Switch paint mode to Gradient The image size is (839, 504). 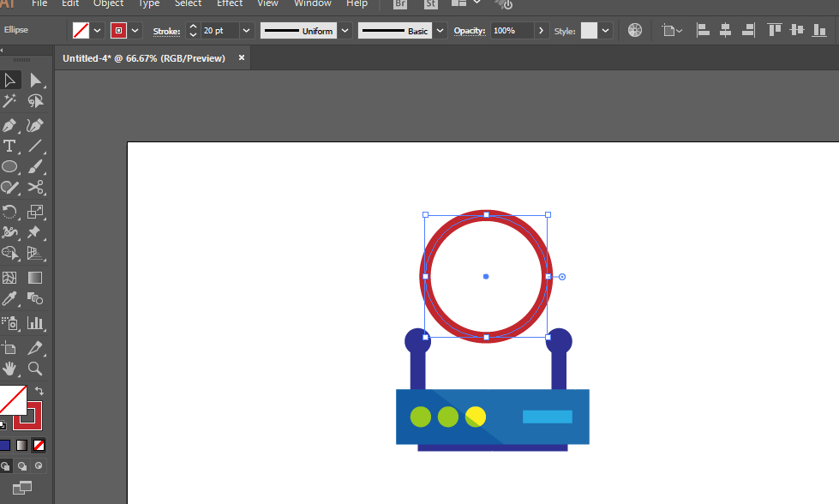[21, 446]
